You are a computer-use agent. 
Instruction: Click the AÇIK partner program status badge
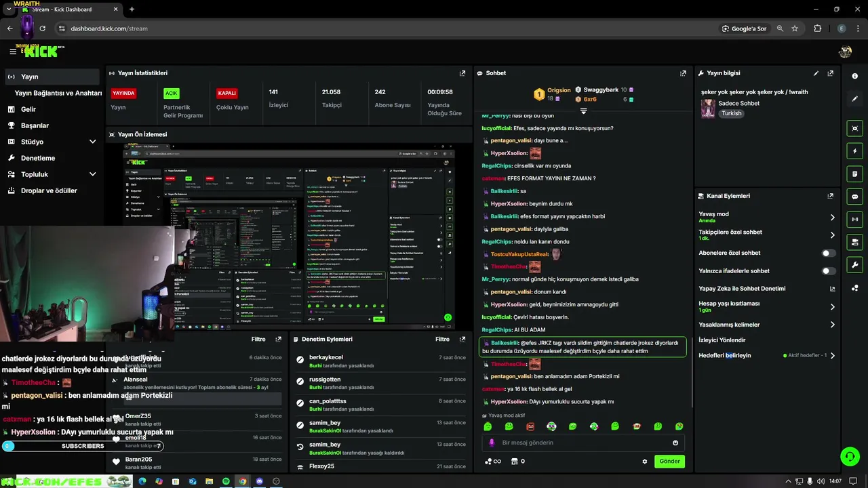tap(172, 93)
